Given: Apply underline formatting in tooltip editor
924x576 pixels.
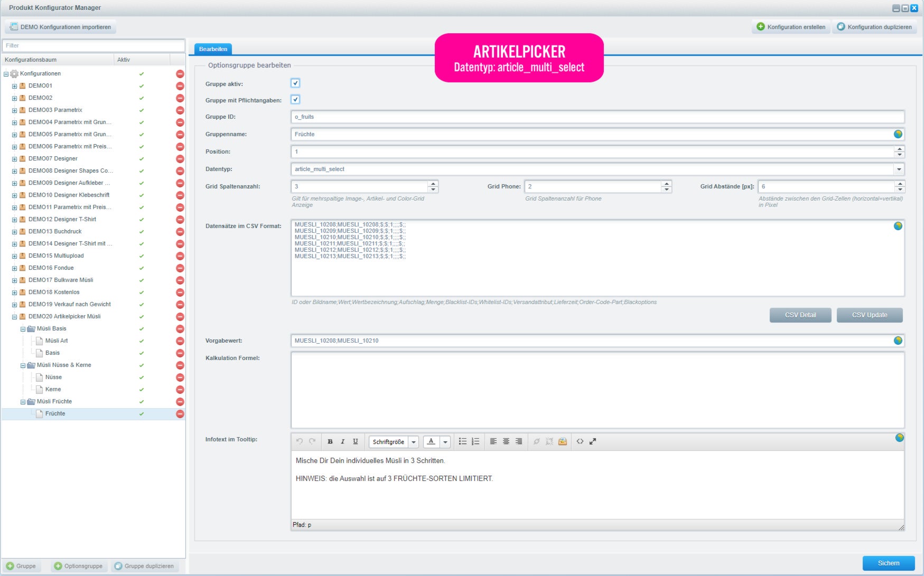Looking at the screenshot, I should (x=355, y=441).
